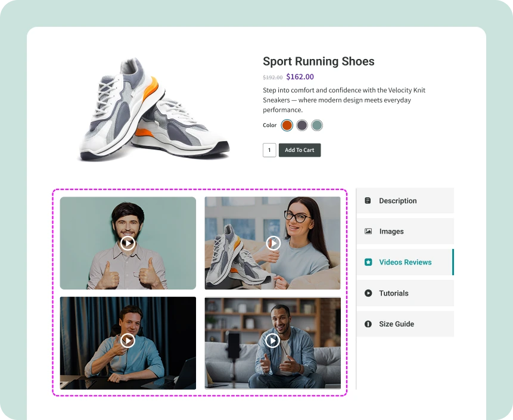Pick the teal green color swatch
513x420 pixels.
[317, 125]
